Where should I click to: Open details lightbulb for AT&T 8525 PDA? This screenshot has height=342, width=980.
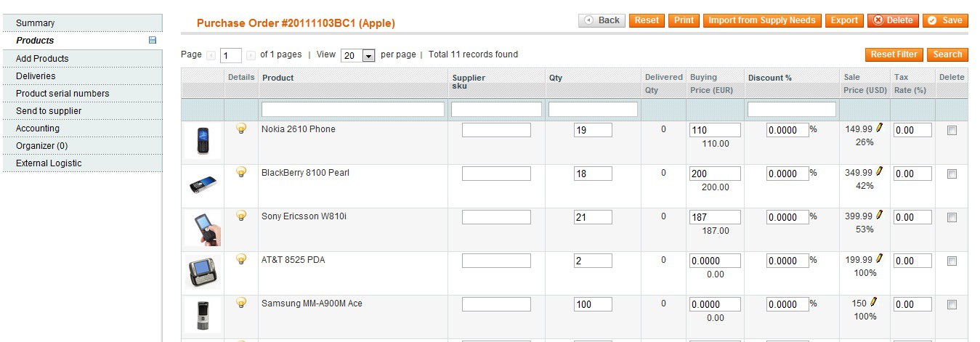pos(241,258)
